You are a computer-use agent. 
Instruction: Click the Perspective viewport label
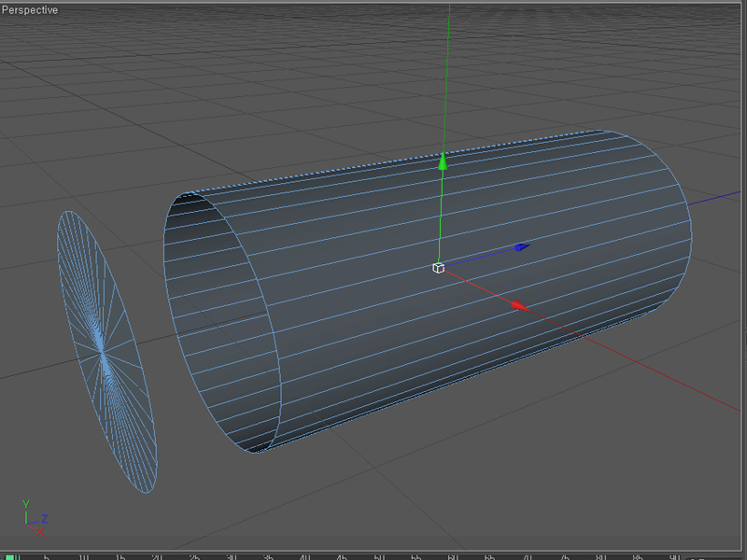(x=30, y=10)
